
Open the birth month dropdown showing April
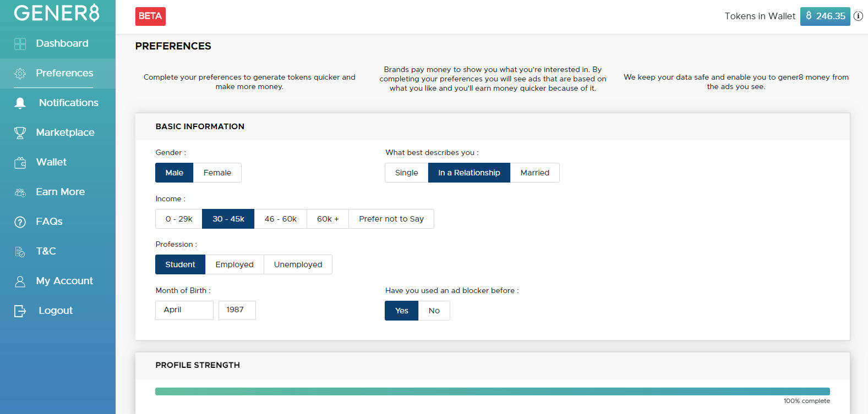pyautogui.click(x=184, y=310)
